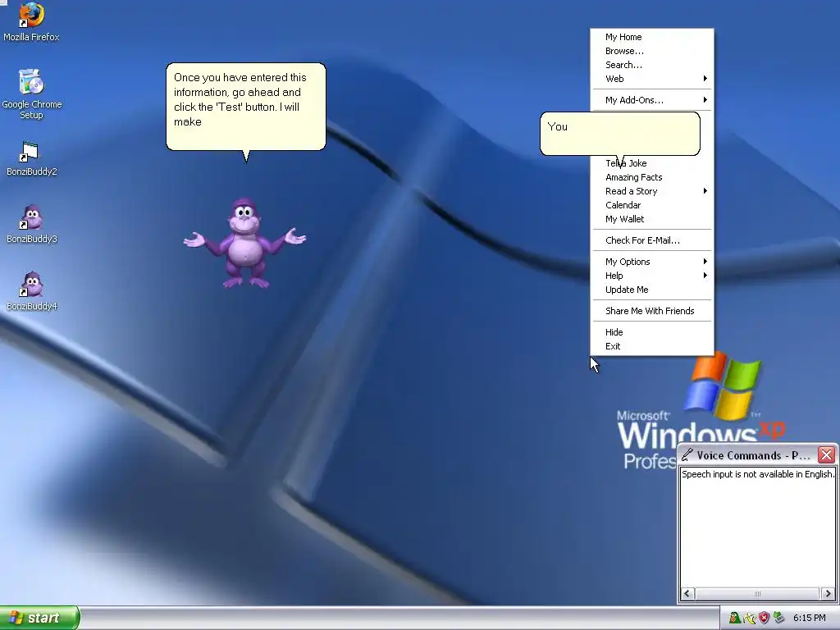Click the red security shield tray icon
This screenshot has width=840, height=630.
click(x=764, y=618)
